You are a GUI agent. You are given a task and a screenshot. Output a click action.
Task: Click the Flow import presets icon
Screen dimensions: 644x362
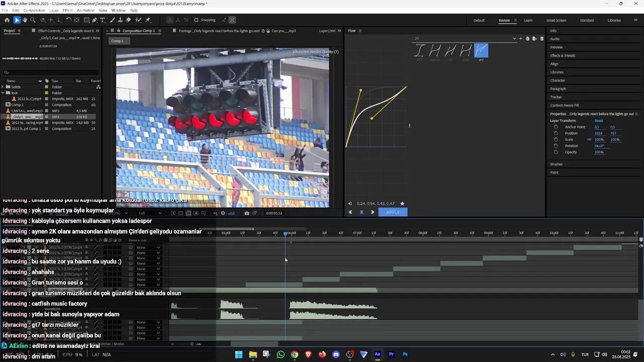[527, 38]
